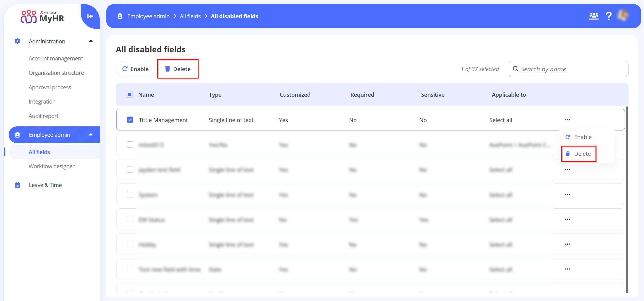Open more options menu for sixth table row

tap(567, 244)
